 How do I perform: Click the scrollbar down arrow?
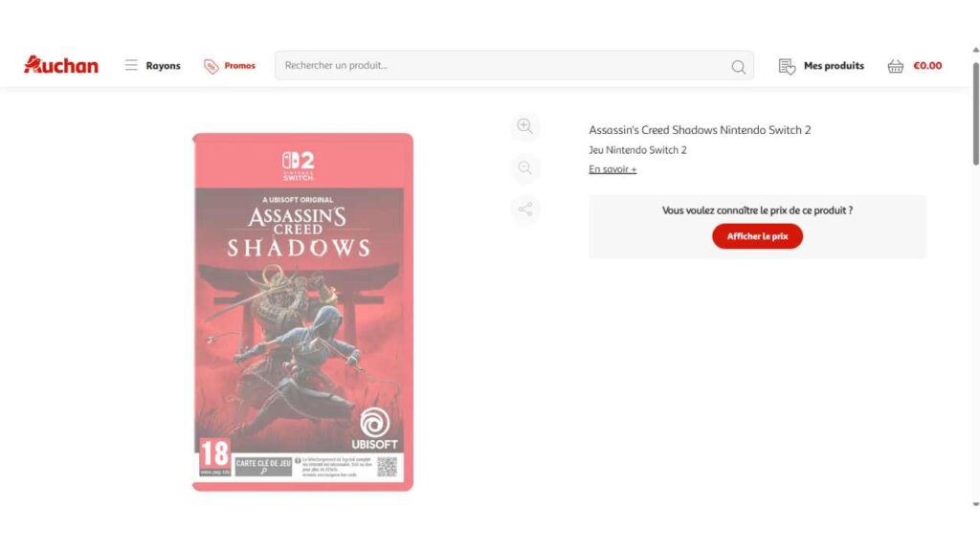tap(975, 503)
